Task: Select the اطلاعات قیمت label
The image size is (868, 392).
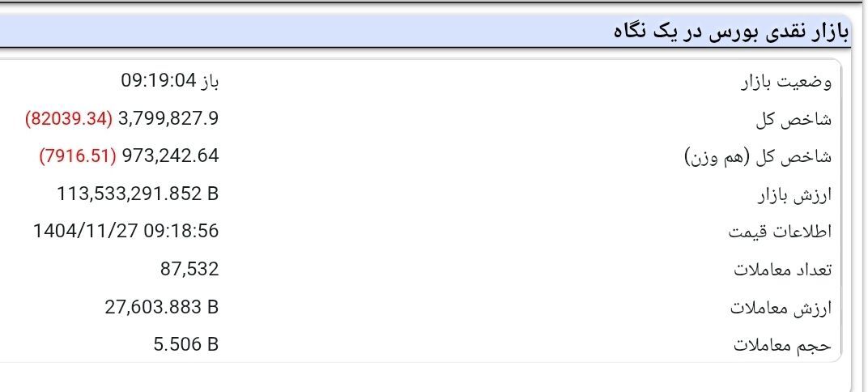Action: [780, 232]
